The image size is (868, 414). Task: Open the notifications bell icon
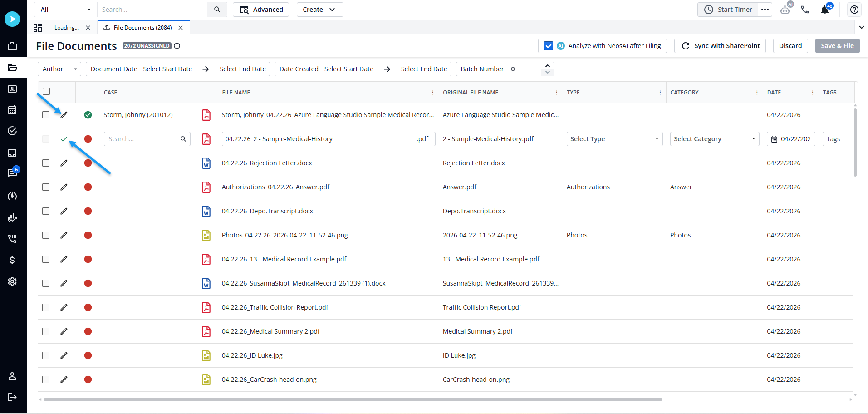[x=825, y=9]
